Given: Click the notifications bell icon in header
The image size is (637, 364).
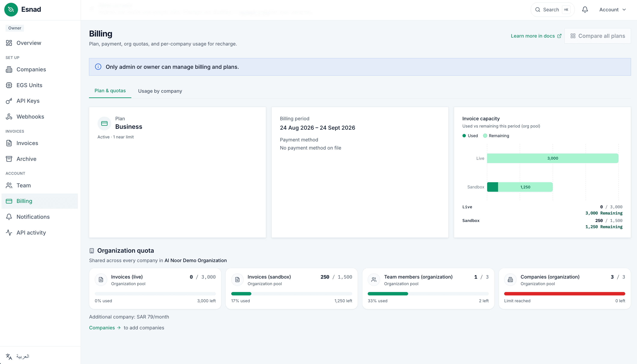Looking at the screenshot, I should pos(585,9).
